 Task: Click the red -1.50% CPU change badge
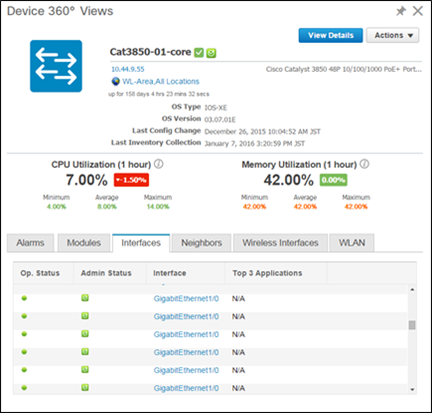coord(131,180)
